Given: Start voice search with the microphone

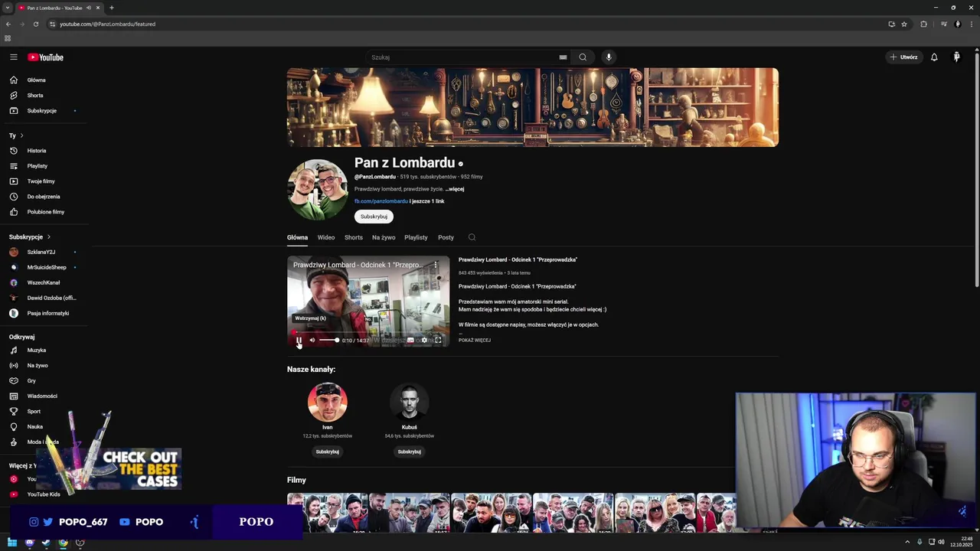Looking at the screenshot, I should pyautogui.click(x=609, y=57).
